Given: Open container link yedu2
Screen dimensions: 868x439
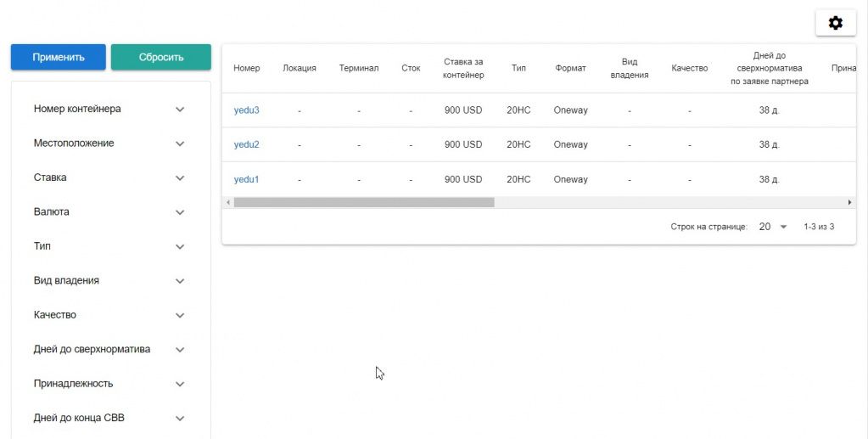Looking at the screenshot, I should (246, 144).
